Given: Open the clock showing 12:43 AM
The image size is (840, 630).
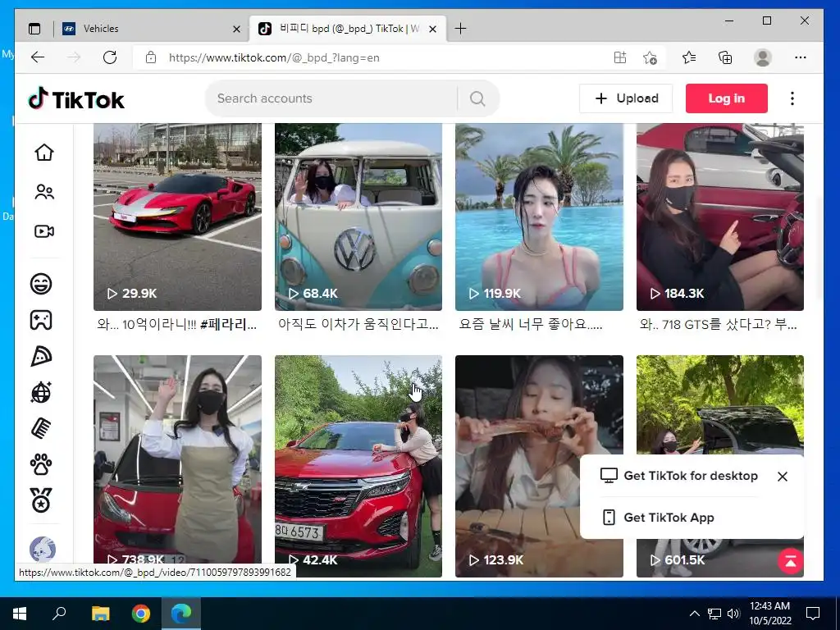Looking at the screenshot, I should point(769,614).
